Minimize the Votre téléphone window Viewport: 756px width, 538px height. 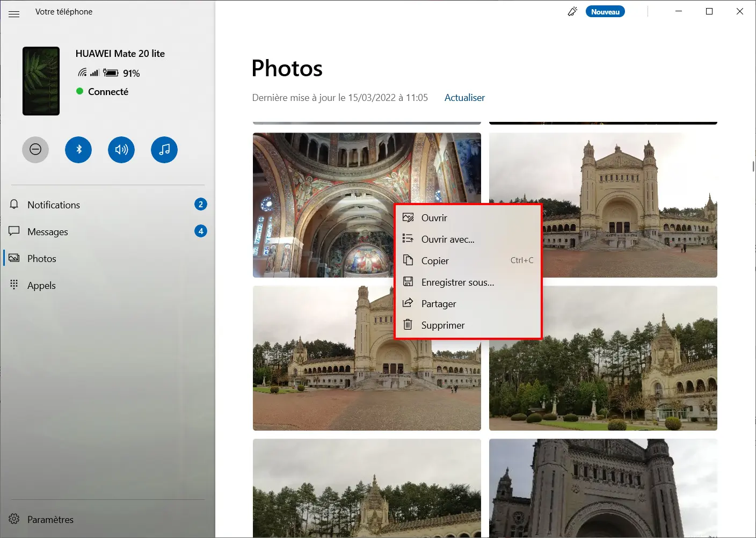679,11
